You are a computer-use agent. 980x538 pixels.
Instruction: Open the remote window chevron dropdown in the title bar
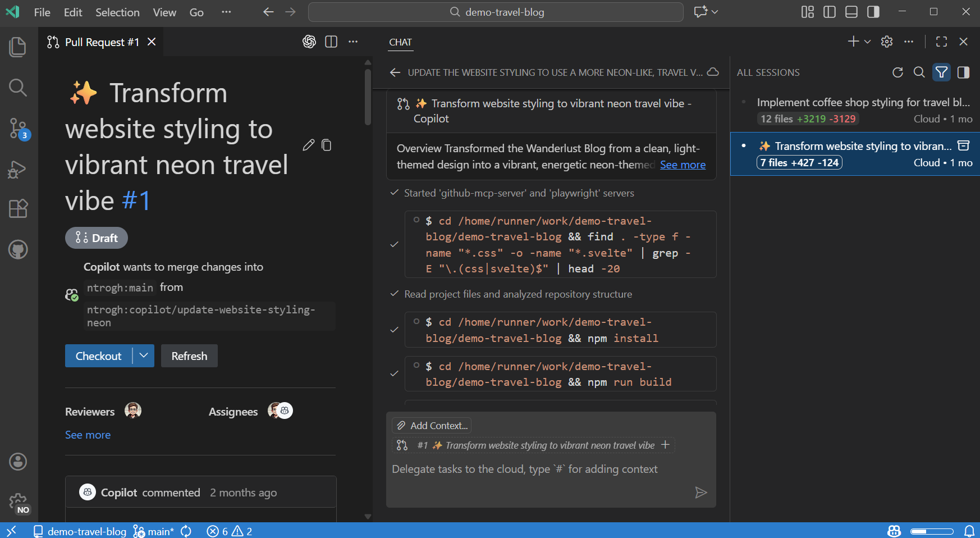(x=714, y=11)
